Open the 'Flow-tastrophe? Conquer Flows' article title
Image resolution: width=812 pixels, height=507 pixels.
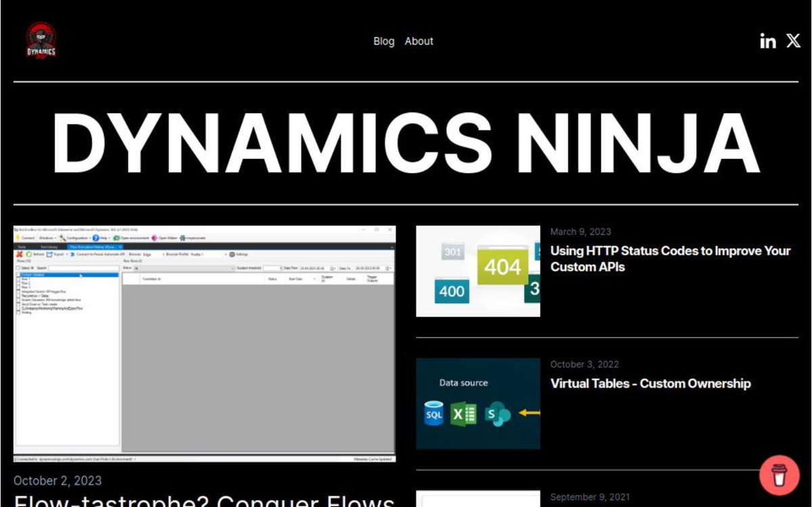tap(204, 501)
